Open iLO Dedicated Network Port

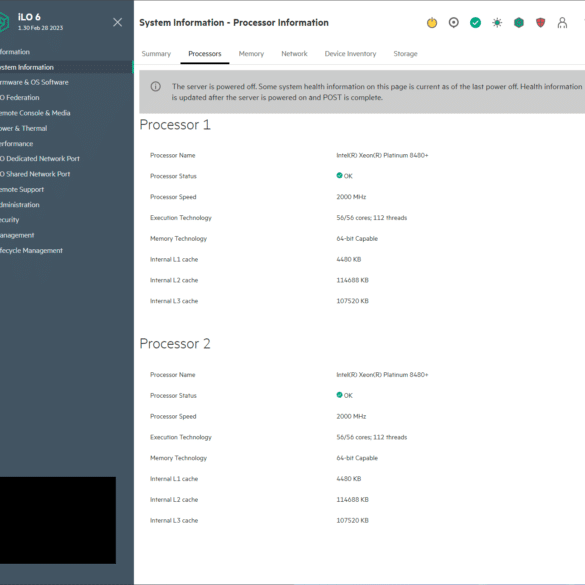[40, 159]
